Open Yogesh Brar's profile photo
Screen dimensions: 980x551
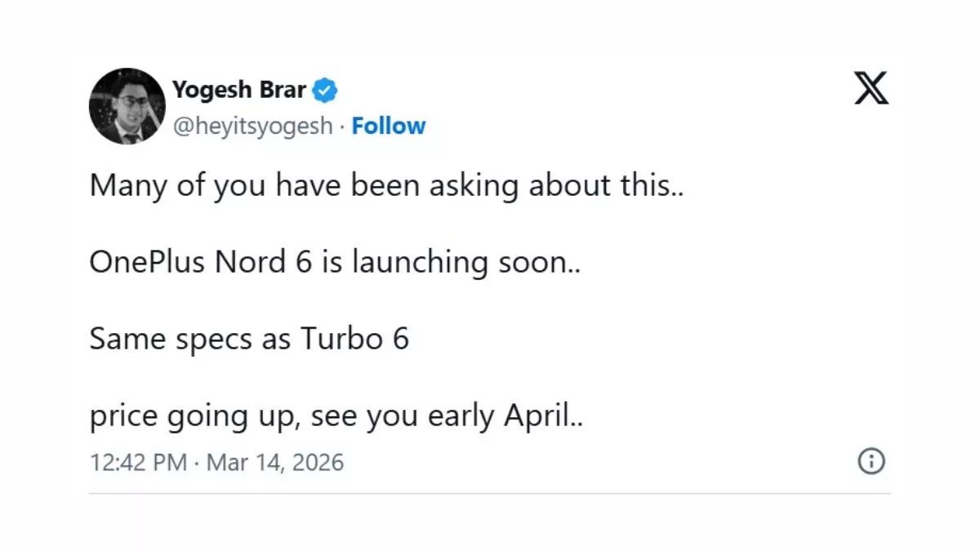pos(127,106)
